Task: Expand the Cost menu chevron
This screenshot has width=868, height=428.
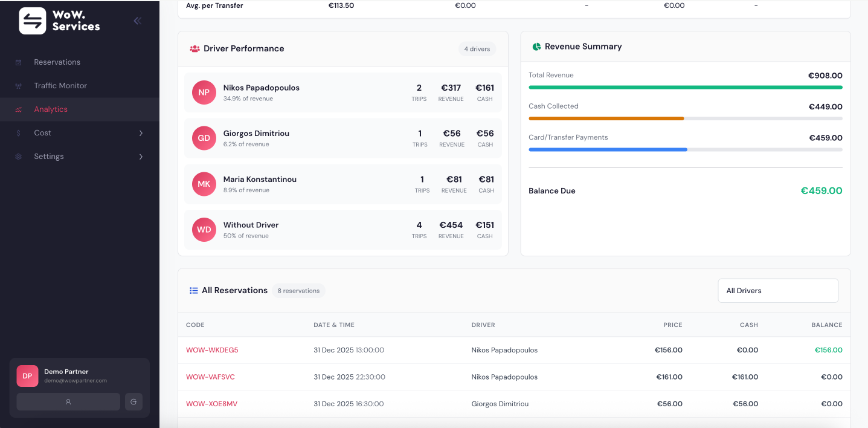Action: [x=141, y=133]
